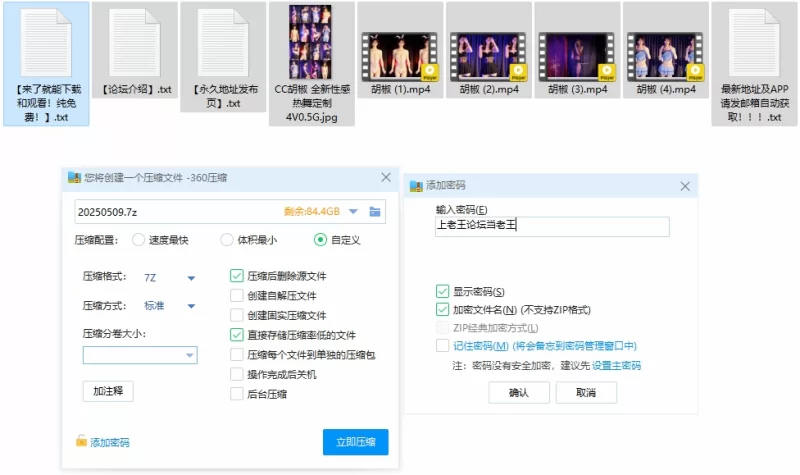Select the 【来了就能下载和观看！纯免费！】.txt file icon

coord(46,43)
